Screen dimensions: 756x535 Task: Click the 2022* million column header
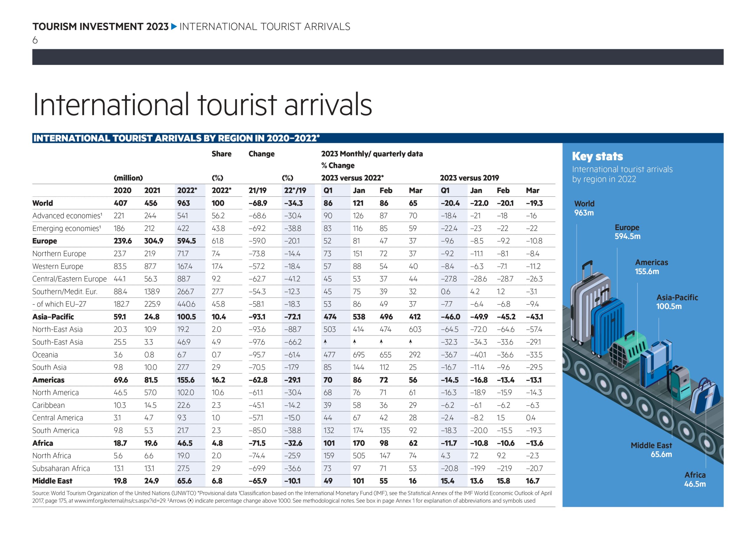187,191
